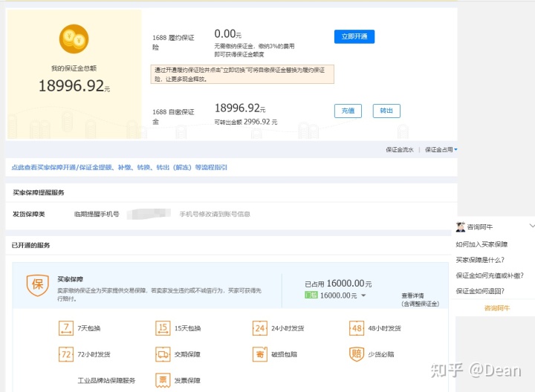Click the green 门槛 badge
The height and width of the screenshot is (392, 535).
(311, 295)
